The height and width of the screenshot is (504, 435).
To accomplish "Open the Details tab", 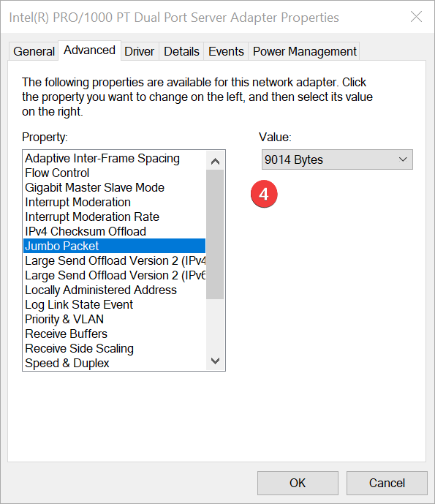I will click(181, 51).
